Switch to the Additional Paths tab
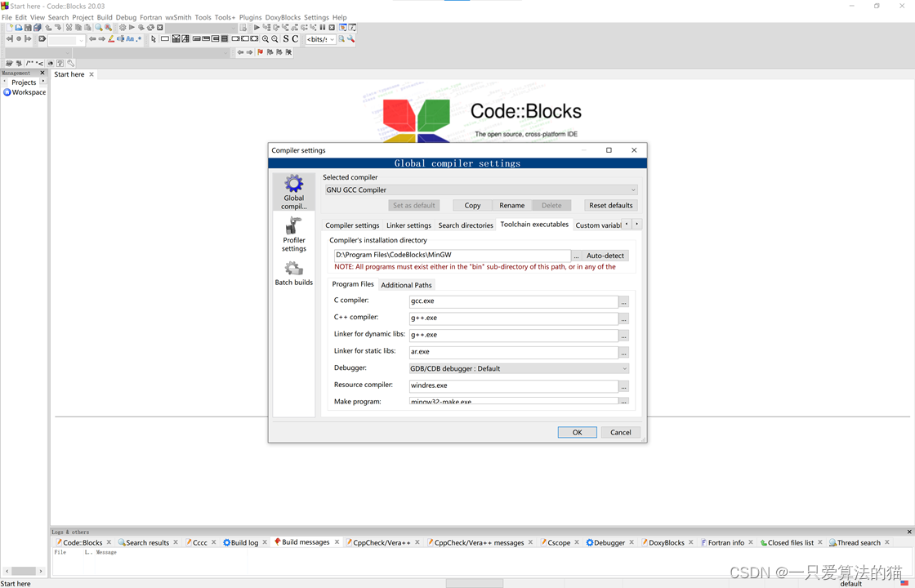 406,285
